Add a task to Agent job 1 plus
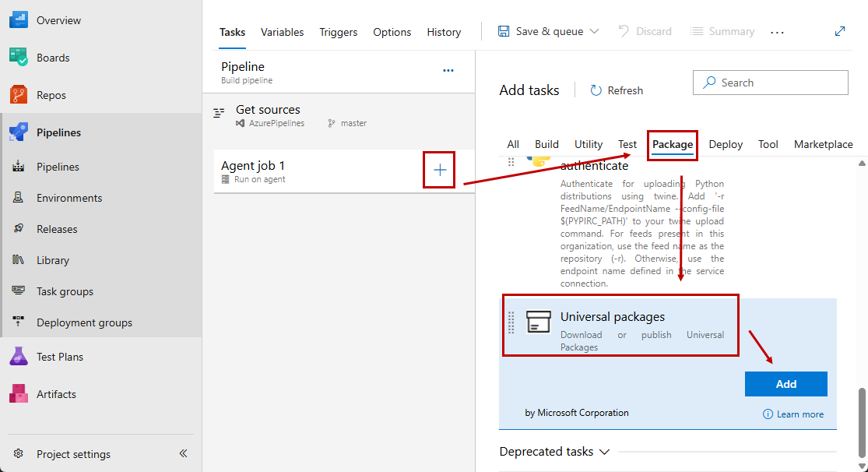The height and width of the screenshot is (472, 868). click(440, 170)
